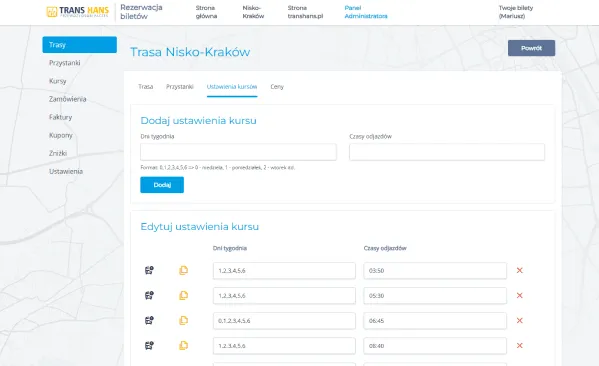This screenshot has width=599, height=366.
Task: Click the bus icon in the 03:50 row
Action: click(149, 270)
